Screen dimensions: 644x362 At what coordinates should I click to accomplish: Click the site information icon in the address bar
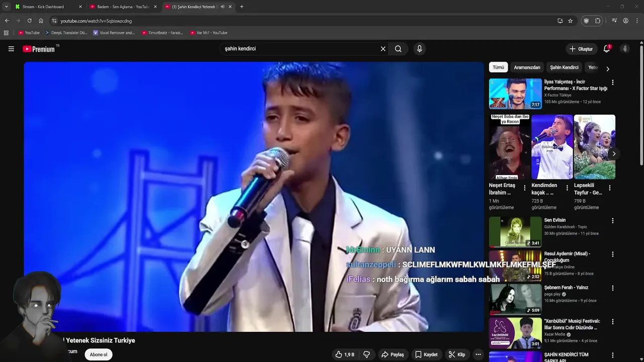[x=54, y=21]
